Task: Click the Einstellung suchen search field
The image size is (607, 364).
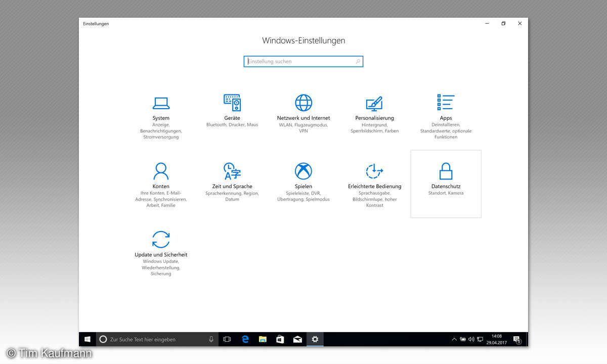Action: [303, 62]
